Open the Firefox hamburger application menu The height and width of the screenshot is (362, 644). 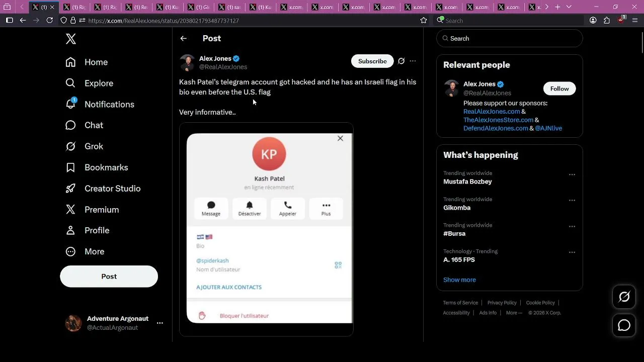pyautogui.click(x=635, y=20)
